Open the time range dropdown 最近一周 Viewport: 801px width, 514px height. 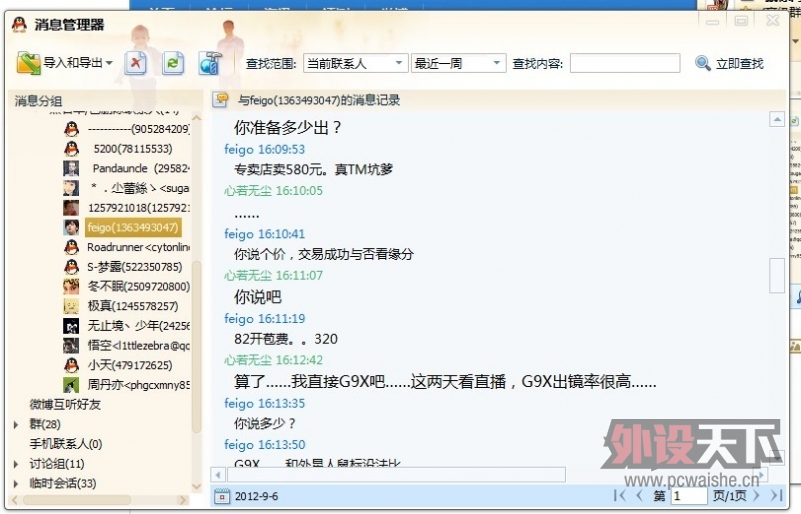pyautogui.click(x=458, y=63)
